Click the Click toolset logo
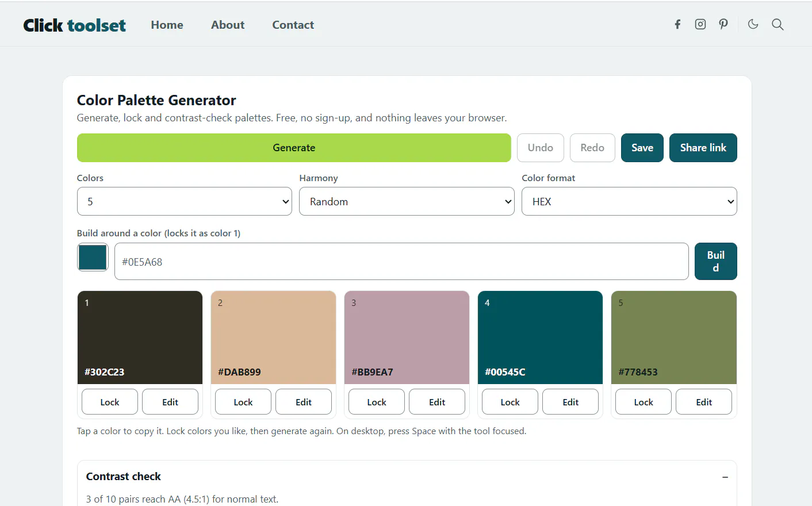The height and width of the screenshot is (506, 812). (x=74, y=25)
